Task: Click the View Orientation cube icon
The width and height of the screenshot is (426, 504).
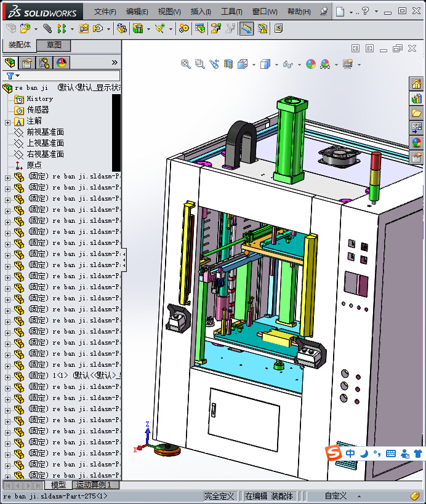Action: pos(243,64)
